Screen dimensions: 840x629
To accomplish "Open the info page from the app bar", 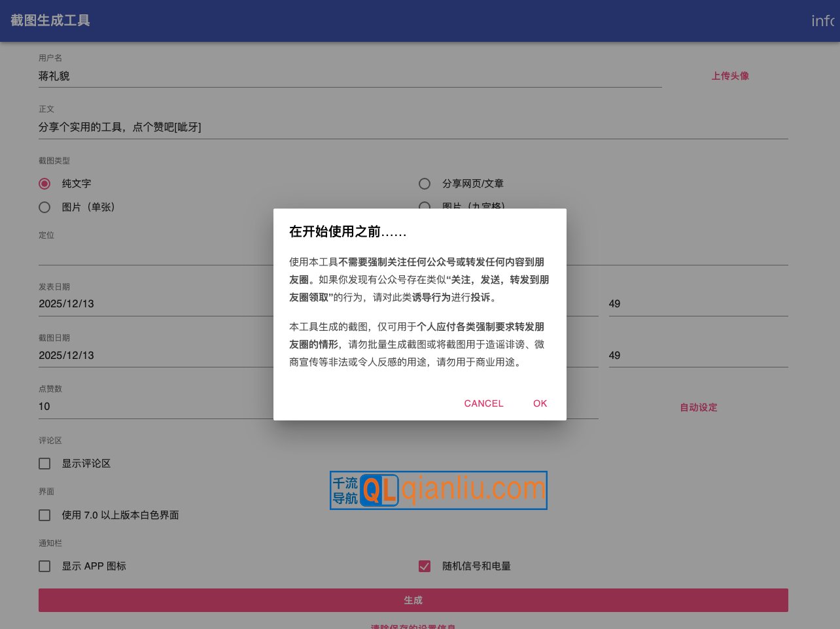I will tap(823, 21).
